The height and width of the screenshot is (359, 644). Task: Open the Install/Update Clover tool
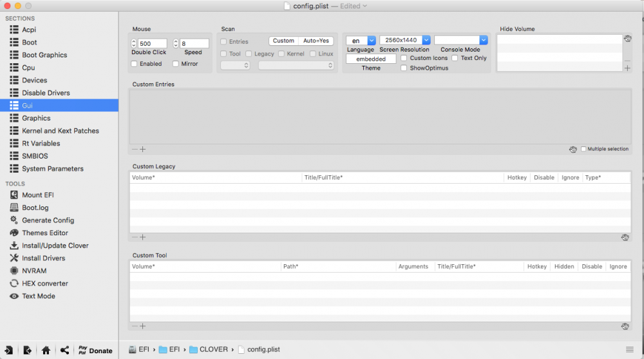[x=50, y=246]
